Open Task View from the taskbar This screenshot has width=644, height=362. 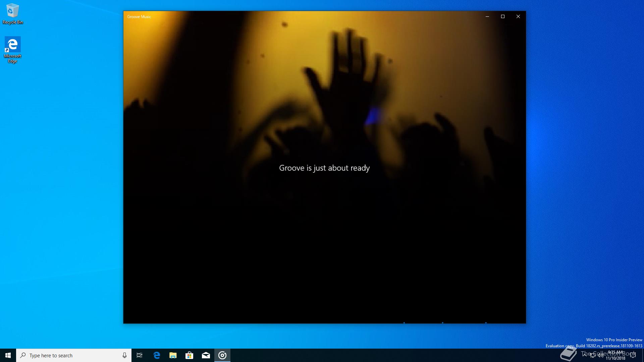(x=140, y=355)
